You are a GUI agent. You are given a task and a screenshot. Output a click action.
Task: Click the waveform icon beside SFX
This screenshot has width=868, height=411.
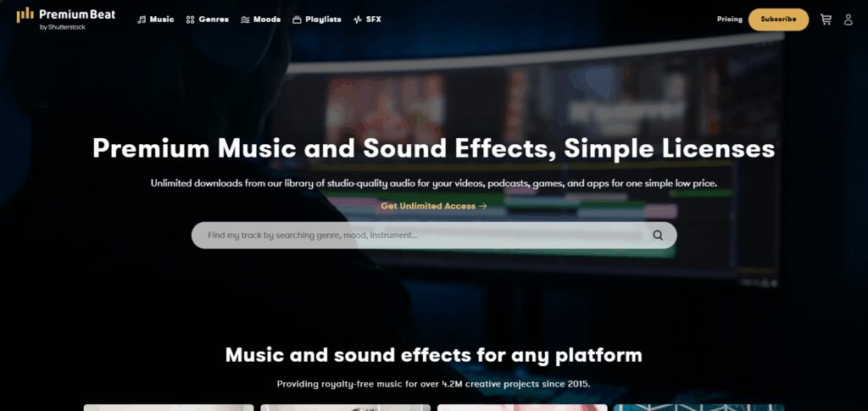click(x=358, y=19)
